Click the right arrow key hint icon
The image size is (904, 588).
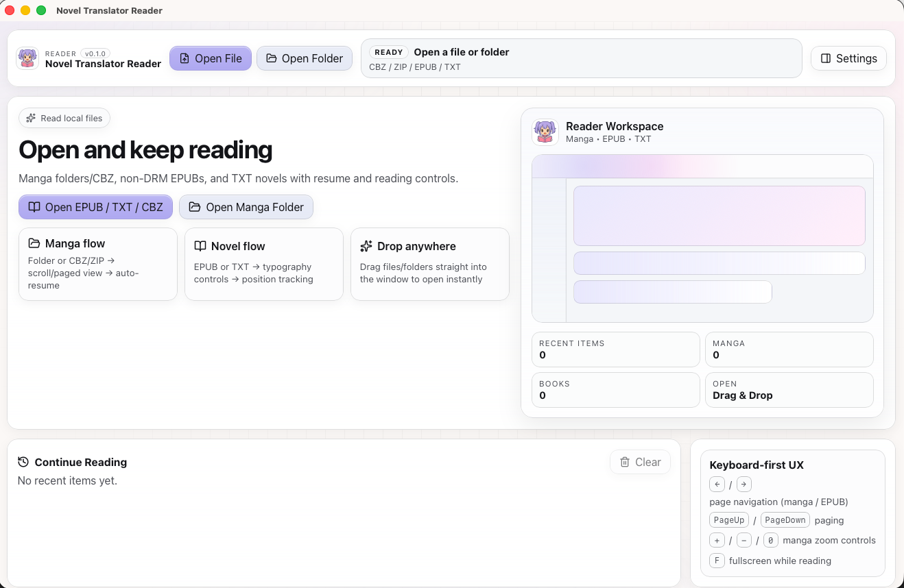tap(744, 485)
